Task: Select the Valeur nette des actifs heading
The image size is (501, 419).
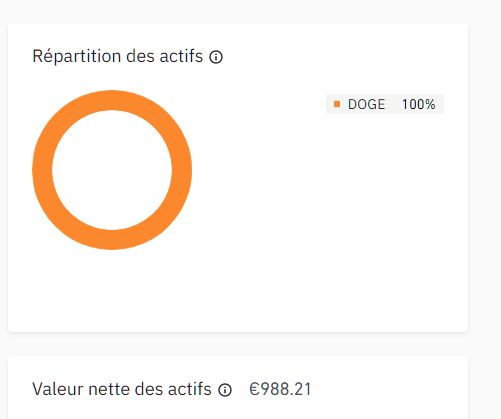Action: point(122,389)
